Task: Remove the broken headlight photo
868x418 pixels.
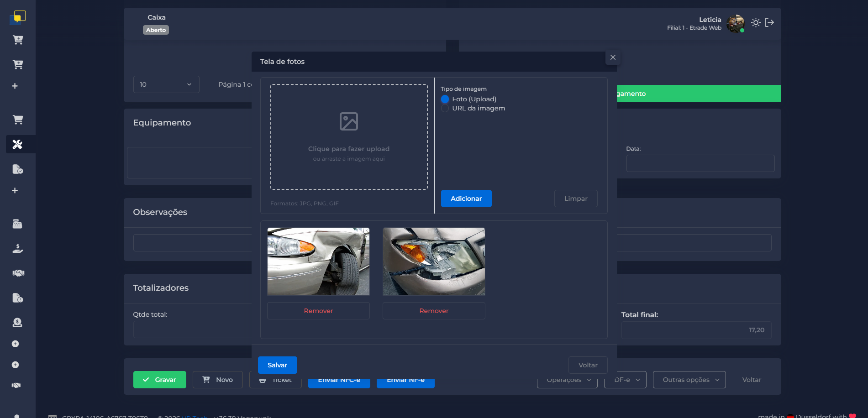Action: [x=434, y=311]
